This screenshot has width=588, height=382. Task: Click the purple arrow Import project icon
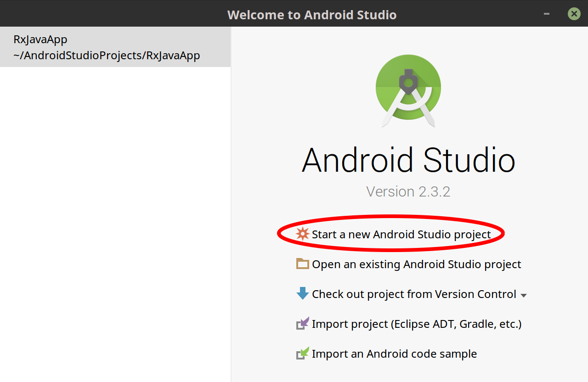click(x=303, y=324)
